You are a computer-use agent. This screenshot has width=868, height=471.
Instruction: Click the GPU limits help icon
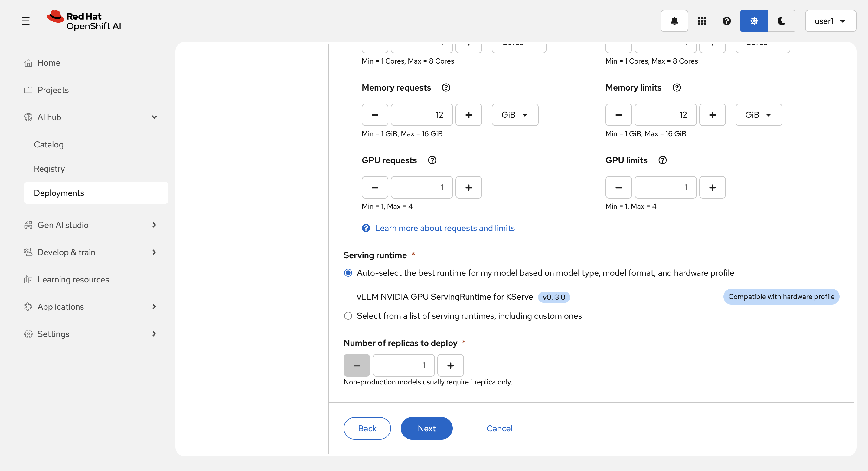coord(662,160)
